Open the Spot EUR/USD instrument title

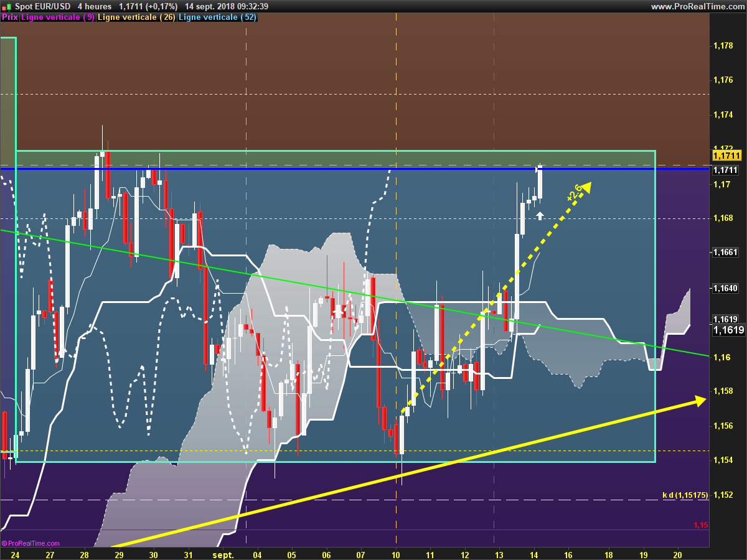tap(42, 6)
